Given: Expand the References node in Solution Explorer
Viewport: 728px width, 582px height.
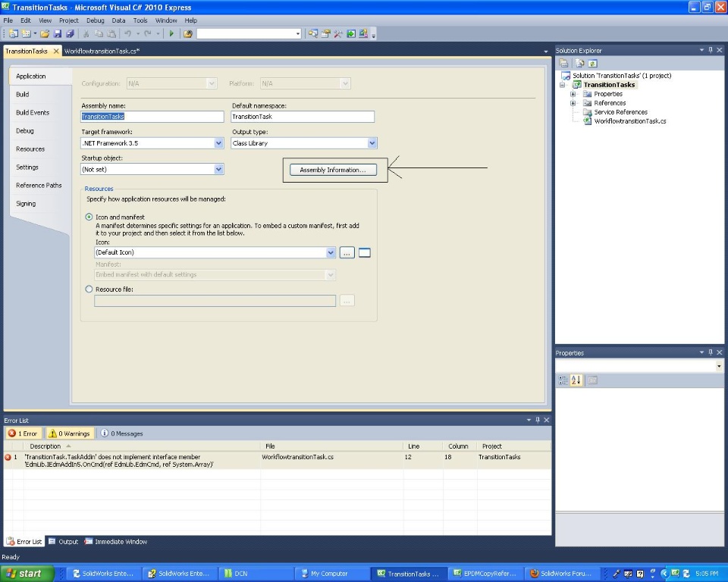Looking at the screenshot, I should pos(573,103).
